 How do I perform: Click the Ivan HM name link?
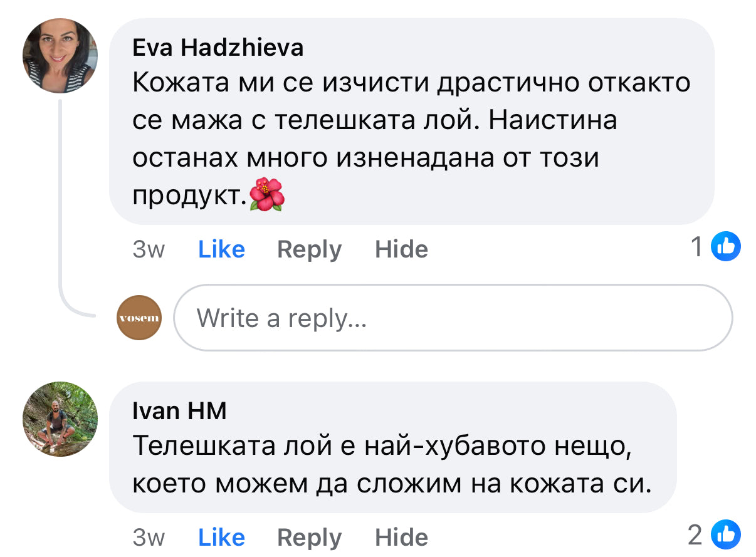(179, 411)
